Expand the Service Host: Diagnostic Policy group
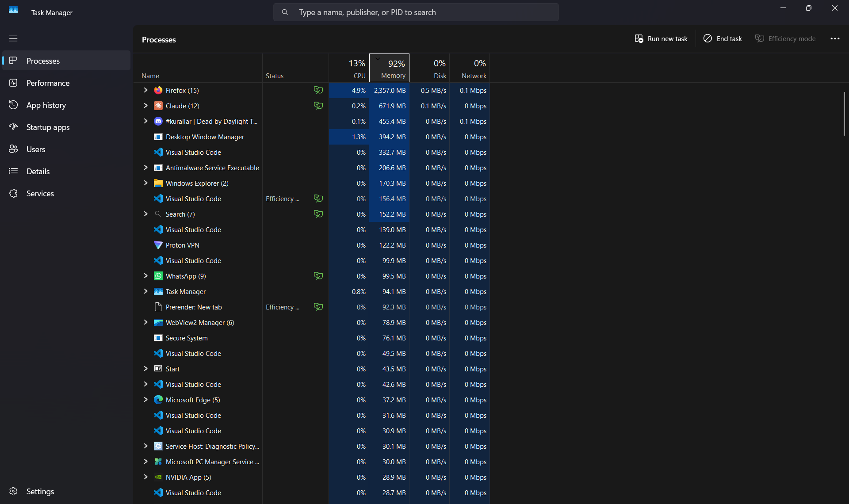The height and width of the screenshot is (504, 849). [145, 446]
